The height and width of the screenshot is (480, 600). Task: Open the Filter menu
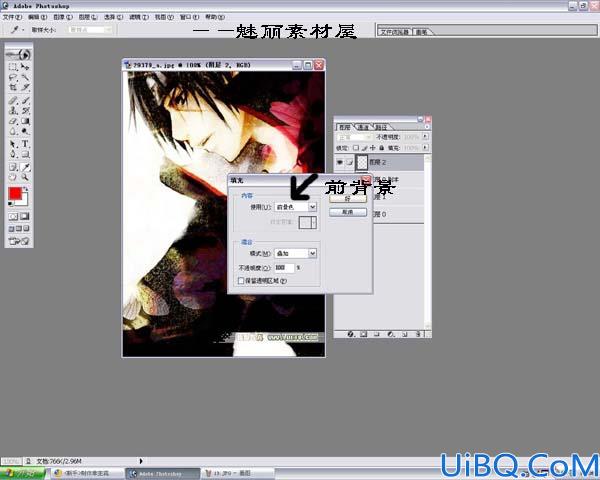point(139,17)
